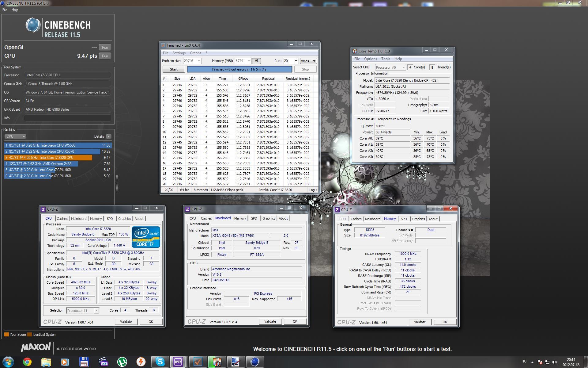Screen dimensions: 588x368
Task: Expand the Ranking Details arrow button
Action: [109, 136]
